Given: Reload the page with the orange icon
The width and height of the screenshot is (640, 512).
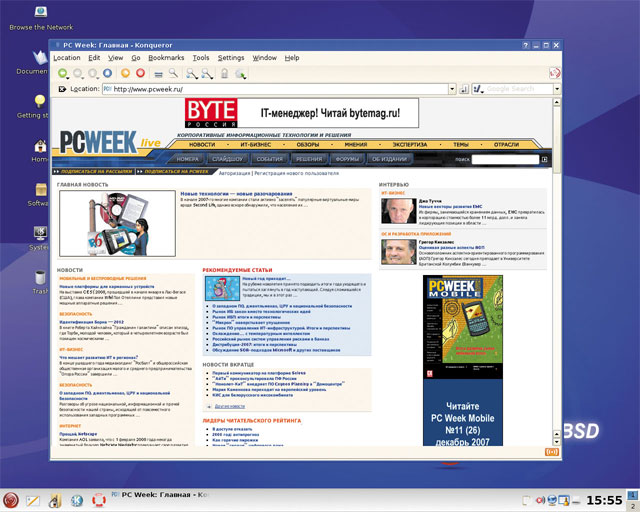Looking at the screenshot, I should click(x=125, y=73).
